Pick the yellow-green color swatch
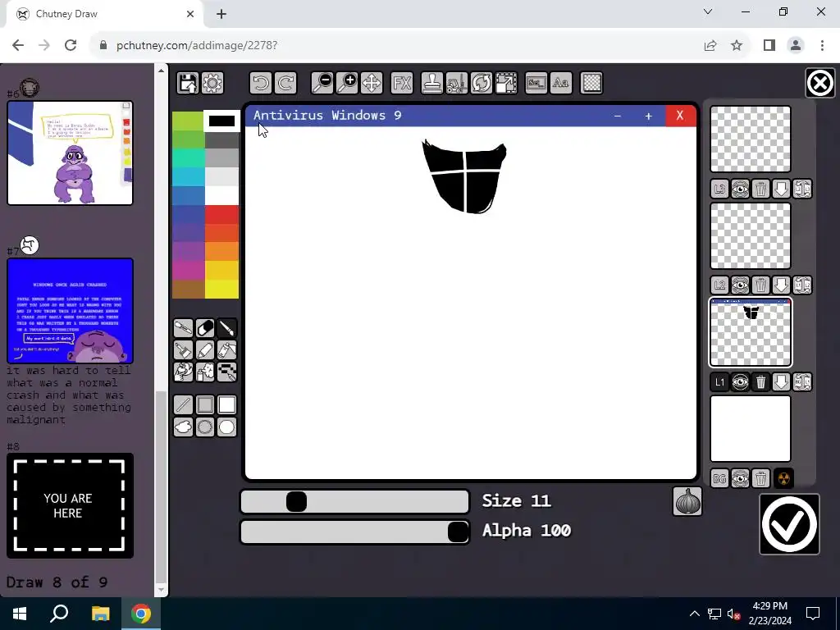This screenshot has height=630, width=840. 188,121
